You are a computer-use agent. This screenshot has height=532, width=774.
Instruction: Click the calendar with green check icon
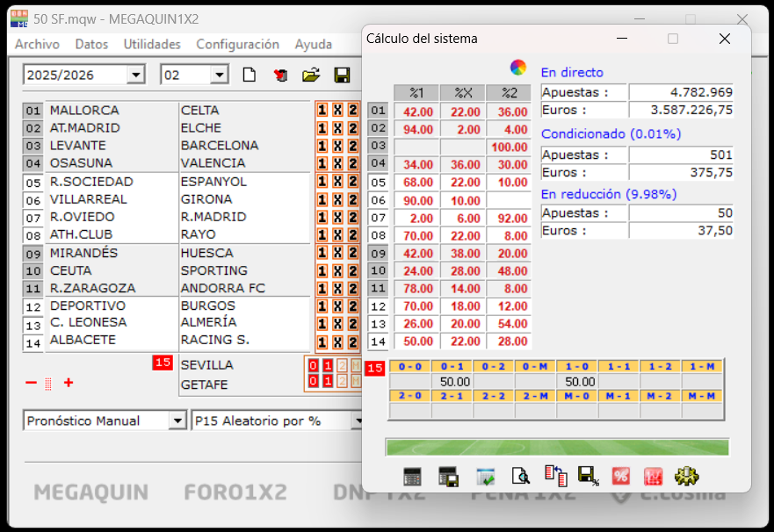pyautogui.click(x=485, y=477)
